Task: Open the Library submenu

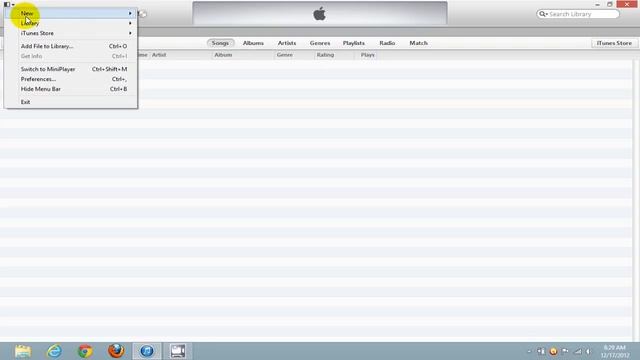Action: tap(71, 23)
